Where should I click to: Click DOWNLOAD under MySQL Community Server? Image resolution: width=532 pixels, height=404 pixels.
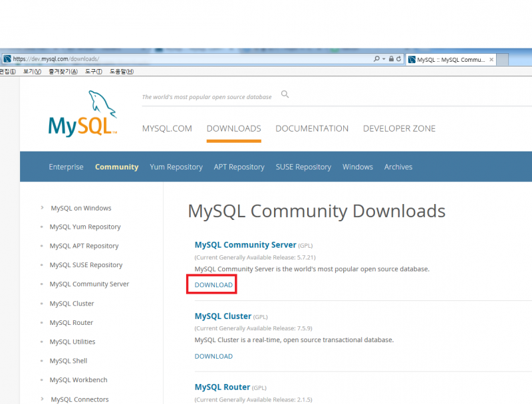tap(213, 284)
